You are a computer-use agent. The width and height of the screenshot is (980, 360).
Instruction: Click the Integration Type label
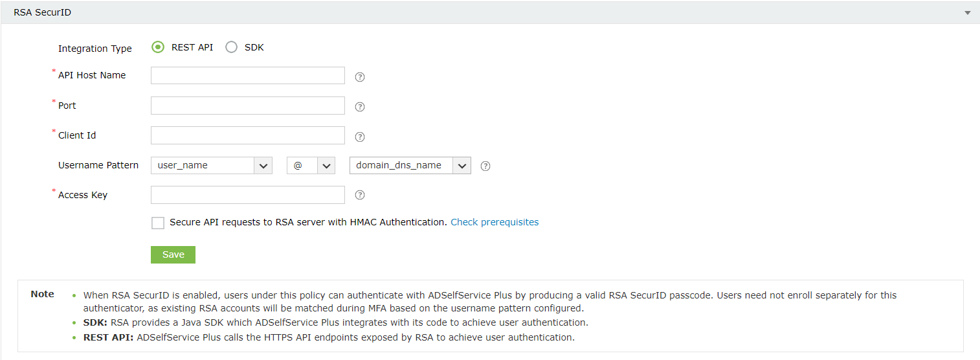pos(95,49)
